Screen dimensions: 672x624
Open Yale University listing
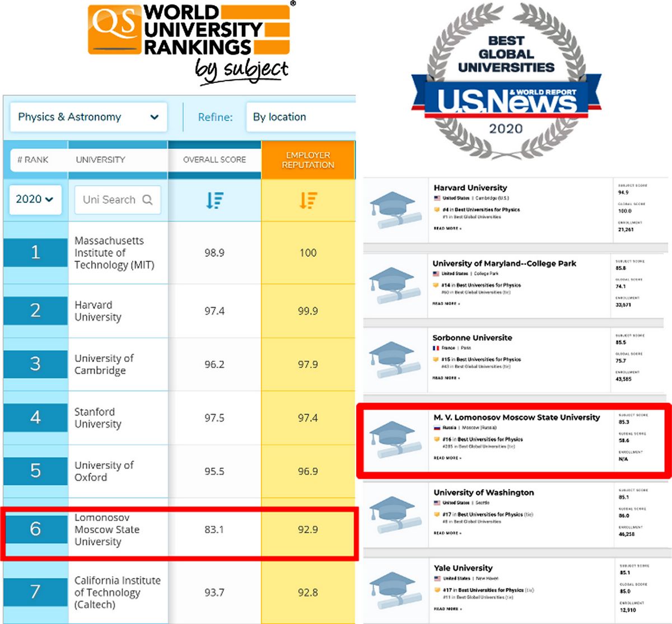pos(463,568)
